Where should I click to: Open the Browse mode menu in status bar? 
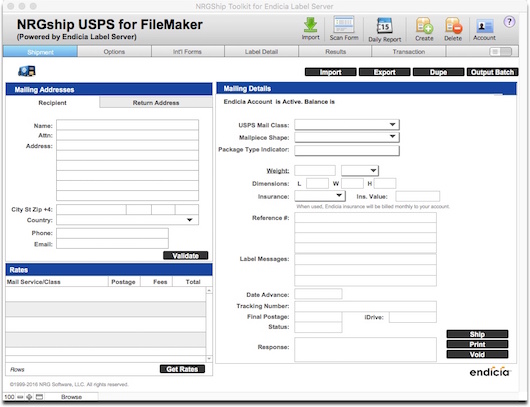pos(71,397)
